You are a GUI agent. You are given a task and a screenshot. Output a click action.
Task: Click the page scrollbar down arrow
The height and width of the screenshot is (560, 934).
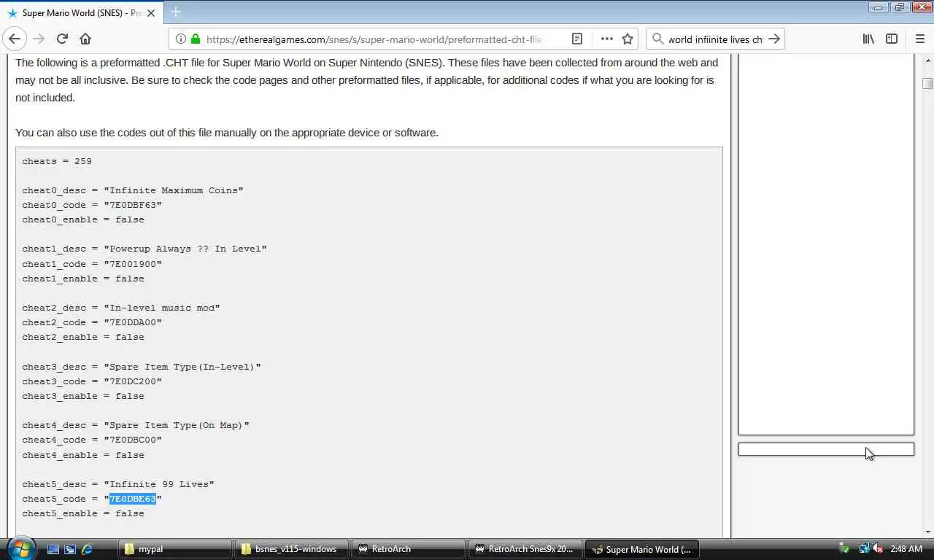927,532
